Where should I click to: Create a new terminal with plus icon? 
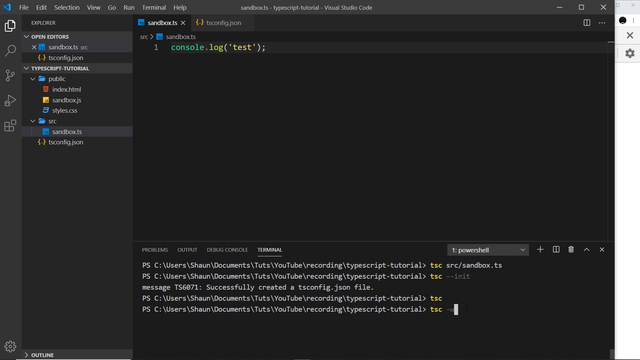click(x=540, y=249)
